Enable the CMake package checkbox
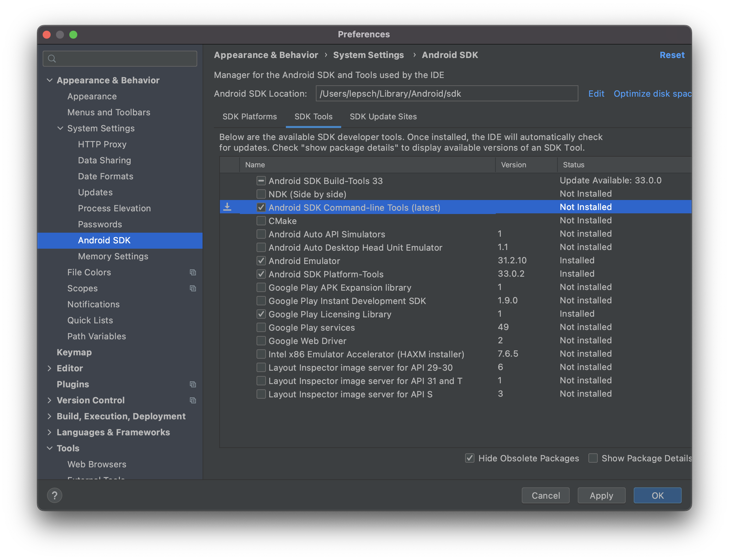This screenshot has width=729, height=560. click(261, 221)
